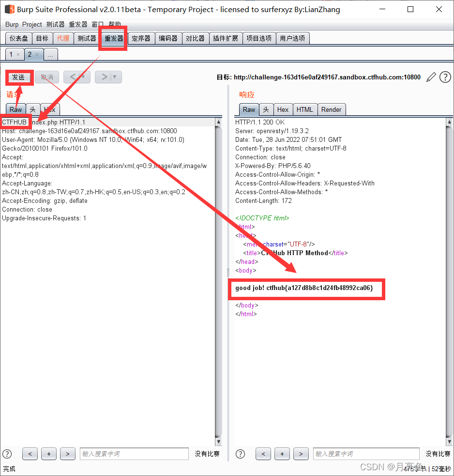This screenshot has width=454, height=476.
Task: Open the Repeater help question mark icon
Action: (445, 77)
